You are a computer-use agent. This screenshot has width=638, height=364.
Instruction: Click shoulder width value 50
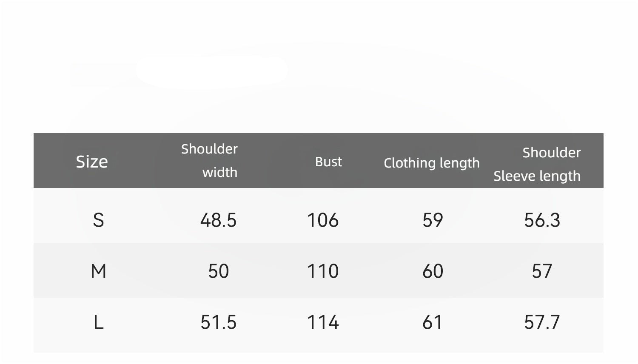218,271
